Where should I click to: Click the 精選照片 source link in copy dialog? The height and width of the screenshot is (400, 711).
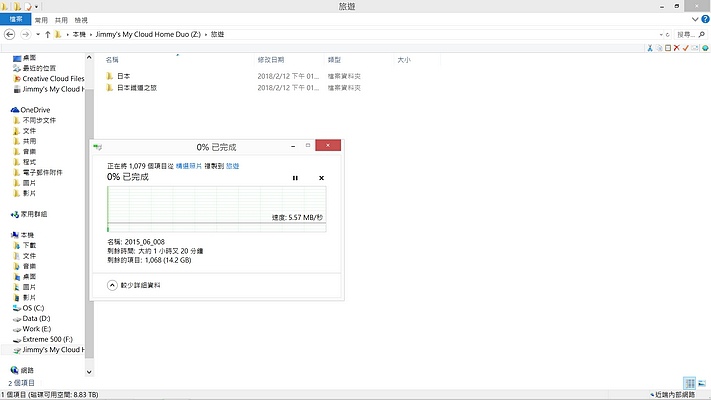click(x=189, y=166)
